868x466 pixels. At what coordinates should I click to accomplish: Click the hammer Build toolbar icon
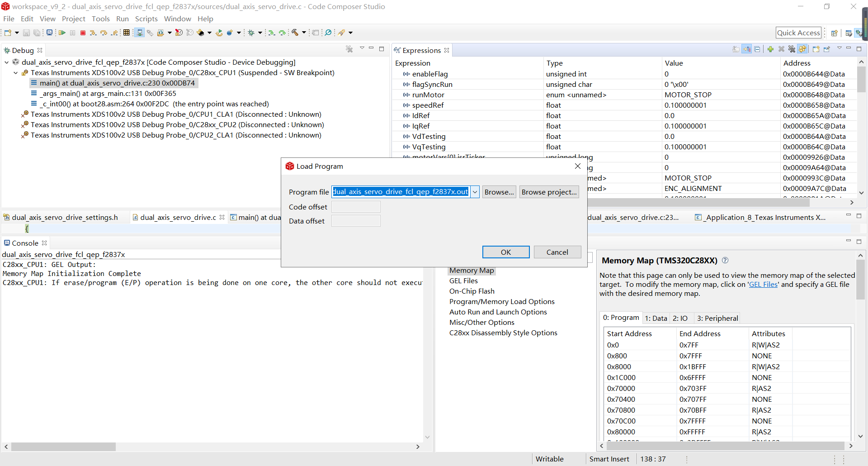[295, 33]
